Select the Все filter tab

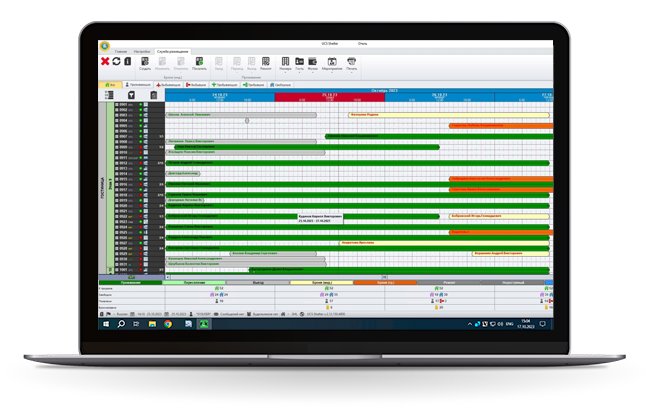point(110,85)
